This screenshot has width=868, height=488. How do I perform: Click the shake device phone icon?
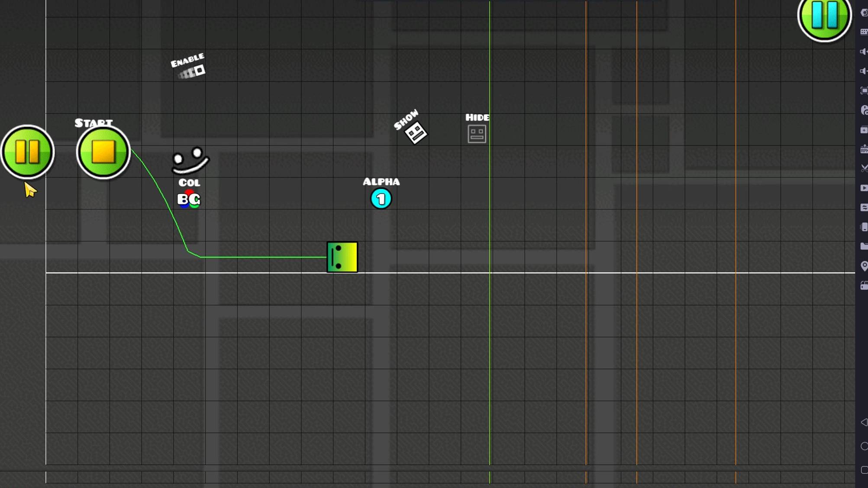(864, 227)
